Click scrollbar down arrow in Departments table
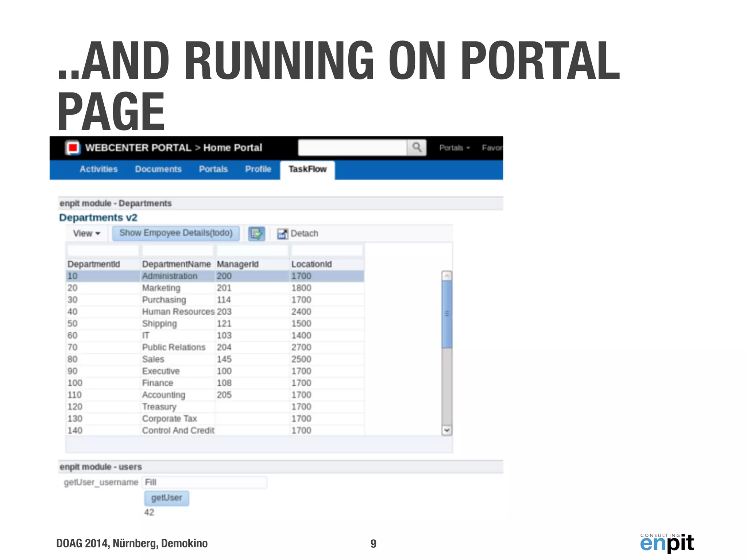Image resolution: width=747 pixels, height=560 pixels. click(x=447, y=430)
